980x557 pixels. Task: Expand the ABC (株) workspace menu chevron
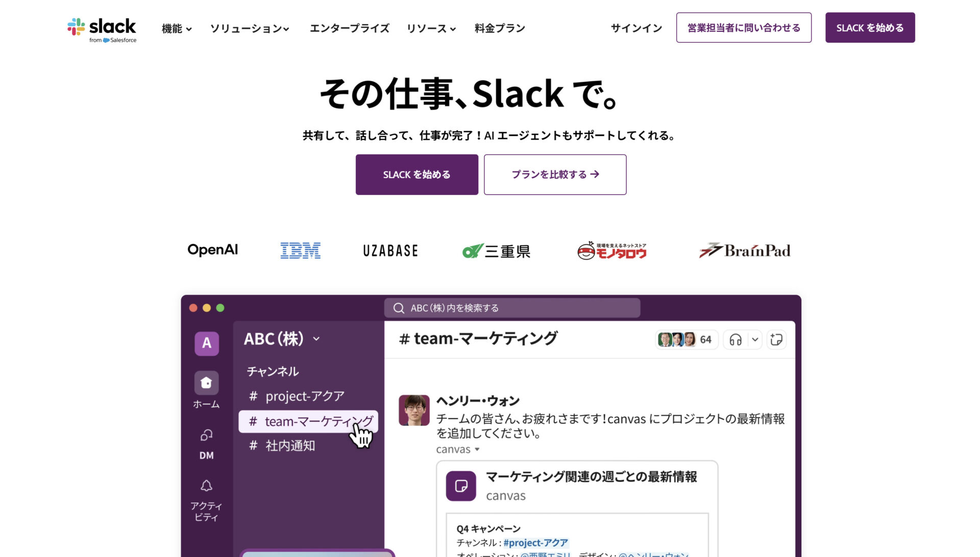(317, 339)
